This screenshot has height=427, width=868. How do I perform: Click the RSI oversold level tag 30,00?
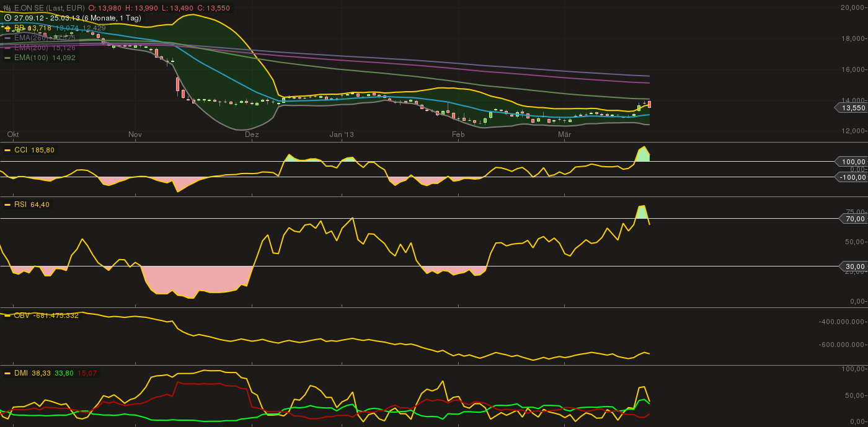[854, 266]
